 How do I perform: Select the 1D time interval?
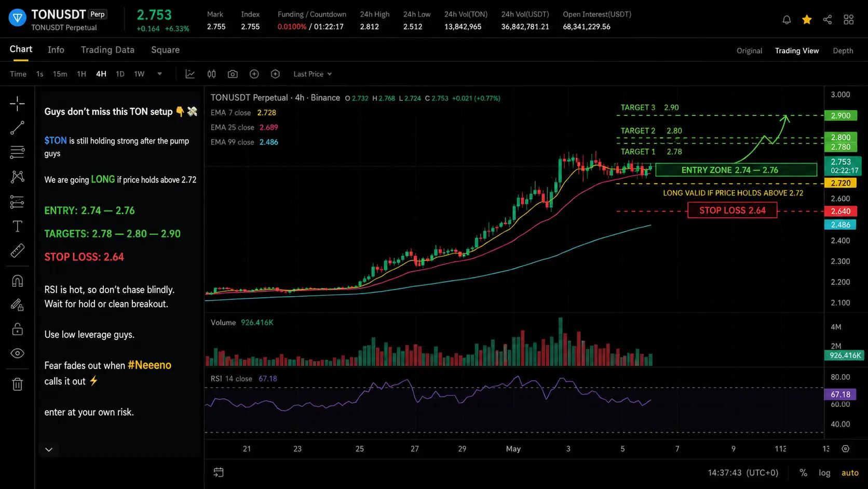pos(120,74)
